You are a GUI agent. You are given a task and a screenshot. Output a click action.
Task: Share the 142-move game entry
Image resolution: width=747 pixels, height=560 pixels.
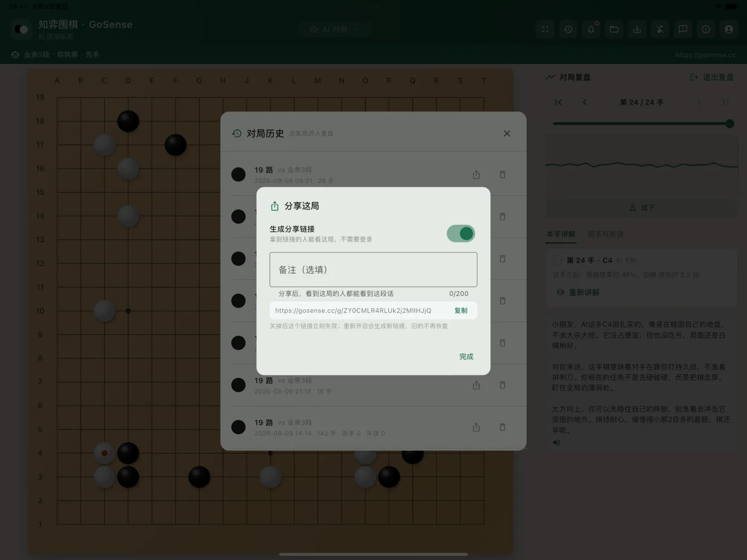pyautogui.click(x=476, y=427)
